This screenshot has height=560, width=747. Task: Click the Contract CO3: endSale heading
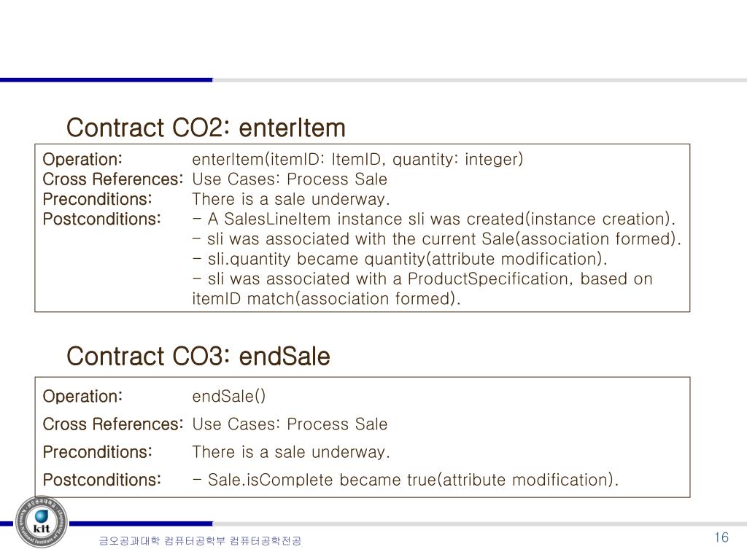198,356
